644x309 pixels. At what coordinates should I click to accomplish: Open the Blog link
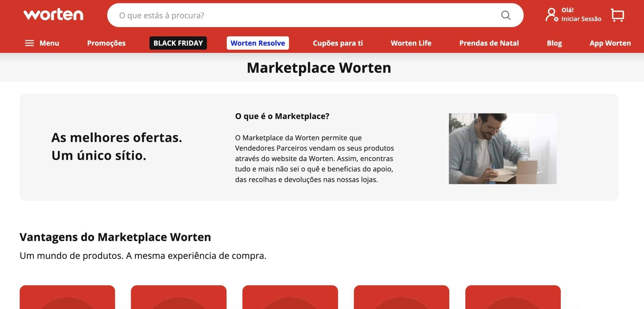(x=554, y=43)
